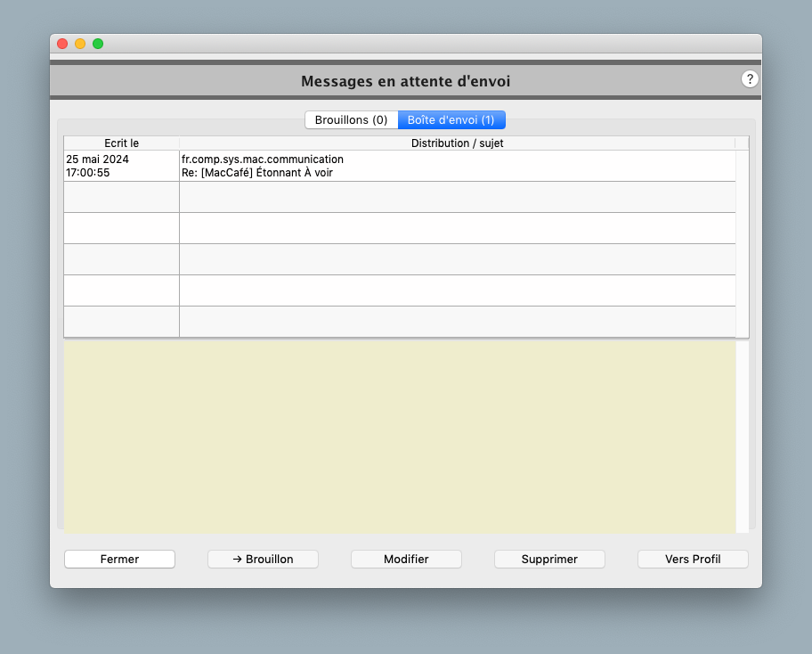Click the divider between list and preview
812x654 pixels.
[406, 339]
